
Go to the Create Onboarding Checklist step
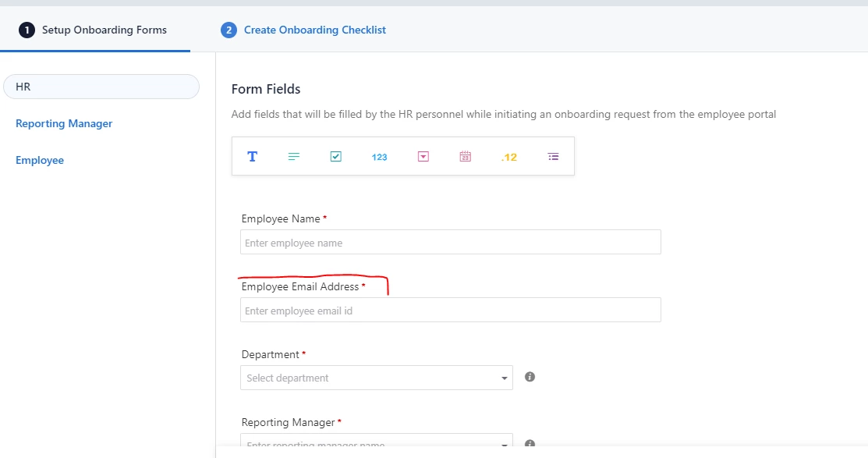click(303, 30)
